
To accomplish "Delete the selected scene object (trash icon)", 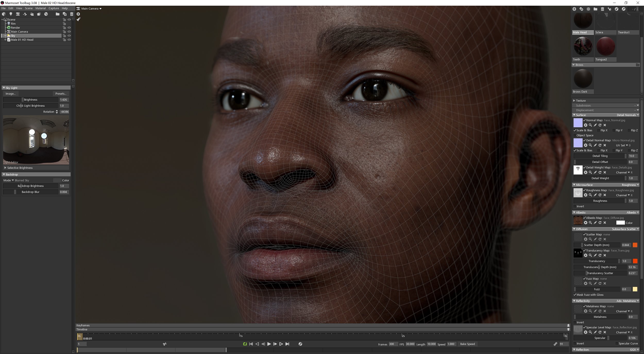I will (x=72, y=14).
